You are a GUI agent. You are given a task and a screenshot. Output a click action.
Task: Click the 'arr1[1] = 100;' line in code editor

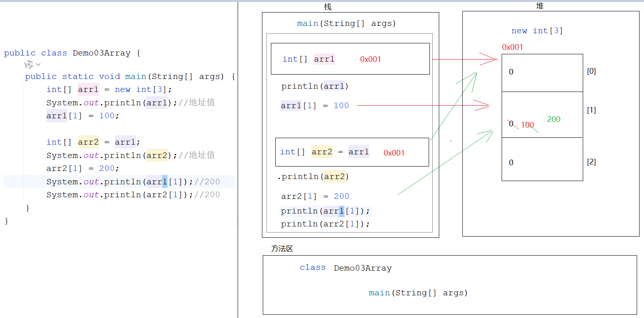pyautogui.click(x=82, y=116)
